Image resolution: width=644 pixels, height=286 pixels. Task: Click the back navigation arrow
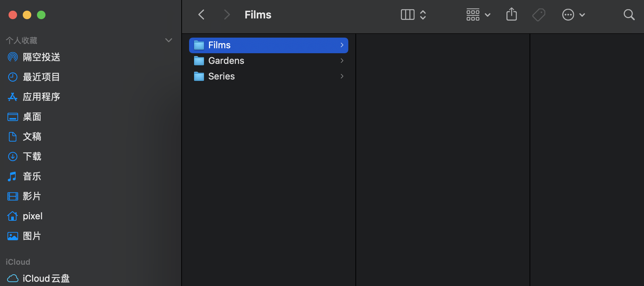(202, 15)
